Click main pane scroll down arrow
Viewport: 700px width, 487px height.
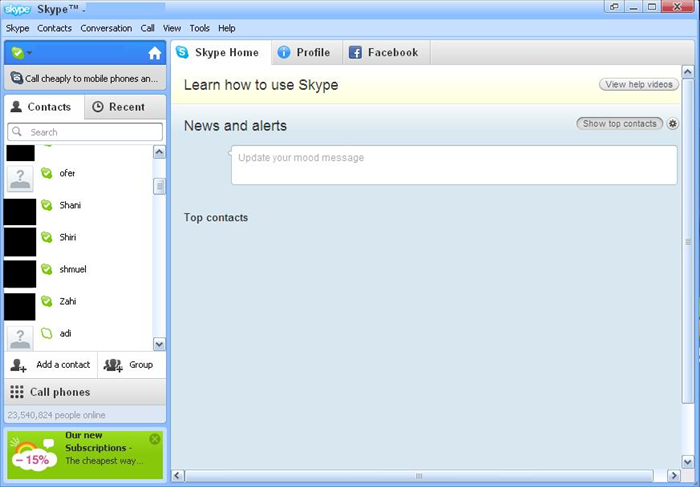point(688,461)
